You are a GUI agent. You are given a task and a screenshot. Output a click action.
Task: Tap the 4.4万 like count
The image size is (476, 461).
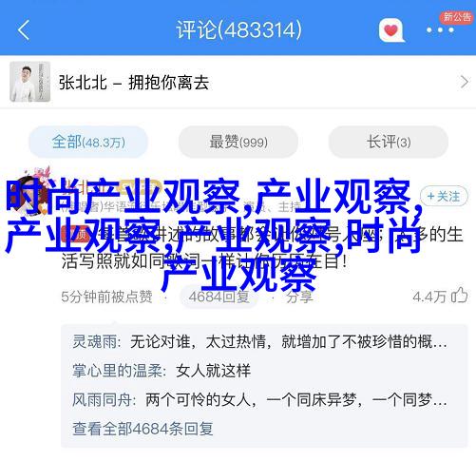coord(429,297)
